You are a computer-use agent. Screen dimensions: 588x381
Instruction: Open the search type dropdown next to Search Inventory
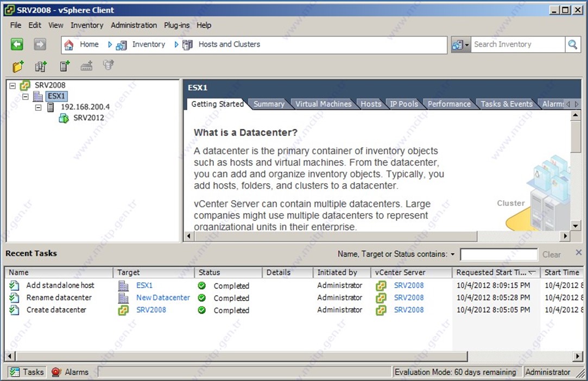460,45
